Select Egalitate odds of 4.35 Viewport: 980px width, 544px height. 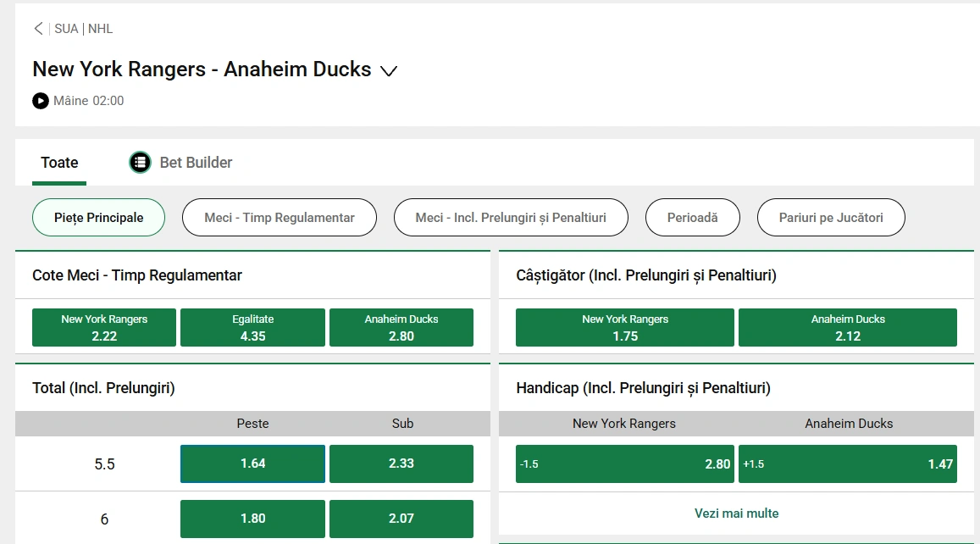coord(252,327)
